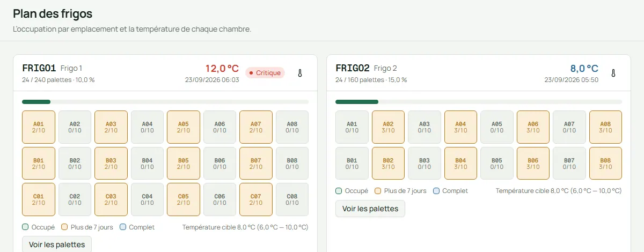The image size is (644, 252).
Task: Select slot A07 in FRIGO2
Action: pos(569,127)
